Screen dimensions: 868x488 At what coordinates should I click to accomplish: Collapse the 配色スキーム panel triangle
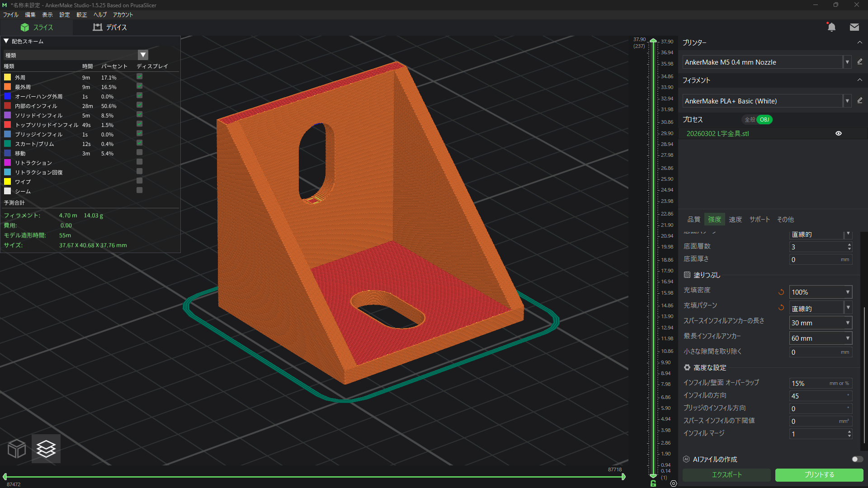[6, 41]
